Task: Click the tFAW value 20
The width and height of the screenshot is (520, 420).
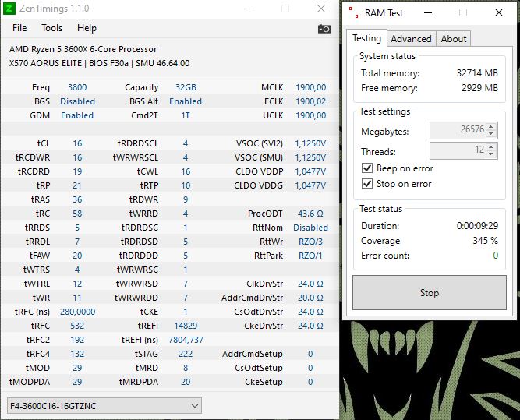Action: (x=77, y=256)
